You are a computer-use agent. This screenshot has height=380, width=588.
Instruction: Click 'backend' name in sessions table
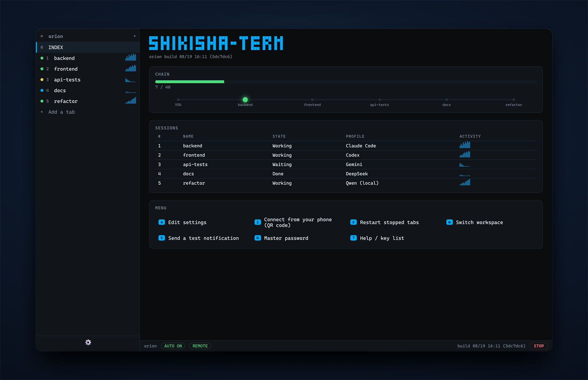[193, 146]
